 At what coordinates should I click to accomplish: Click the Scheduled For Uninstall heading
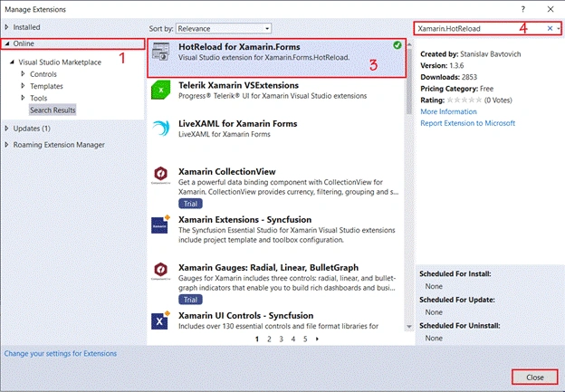click(x=460, y=326)
